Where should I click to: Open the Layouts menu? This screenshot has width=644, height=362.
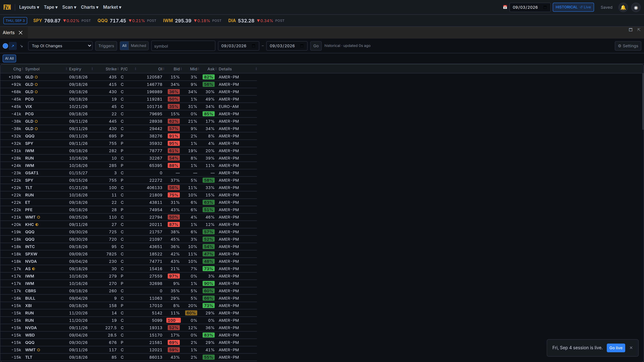click(29, 7)
